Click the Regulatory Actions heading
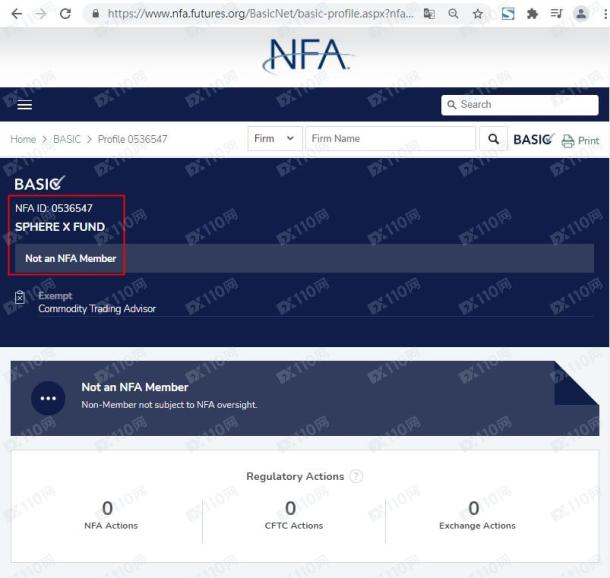610x578 pixels. point(295,476)
